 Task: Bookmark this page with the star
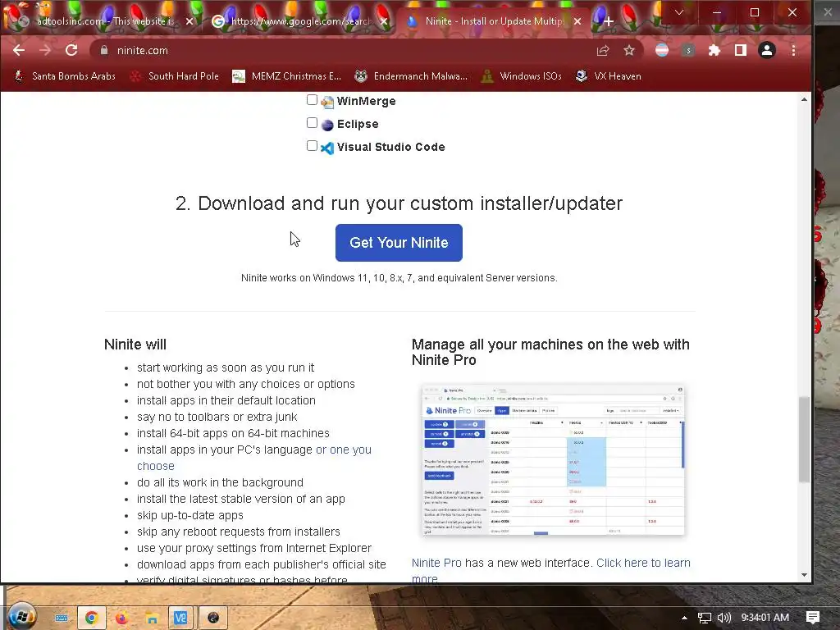(629, 50)
